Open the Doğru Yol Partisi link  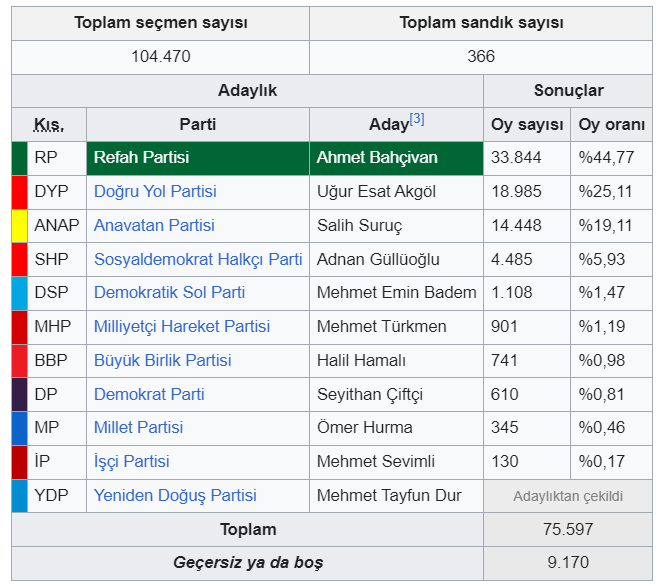click(155, 192)
